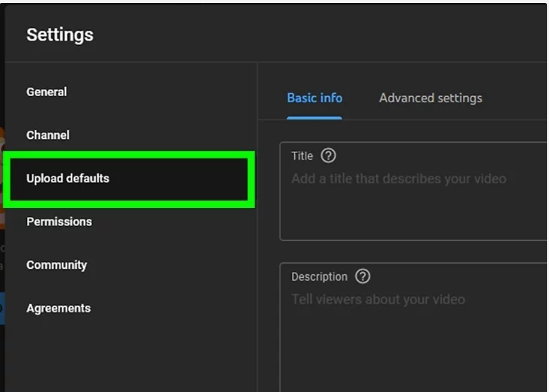The height and width of the screenshot is (392, 549).
Task: Open the General settings section
Action: 46,92
